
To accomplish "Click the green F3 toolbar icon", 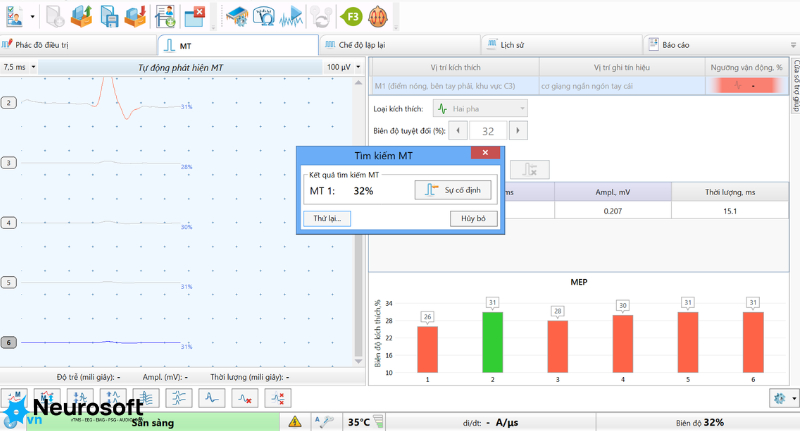I will [x=352, y=17].
